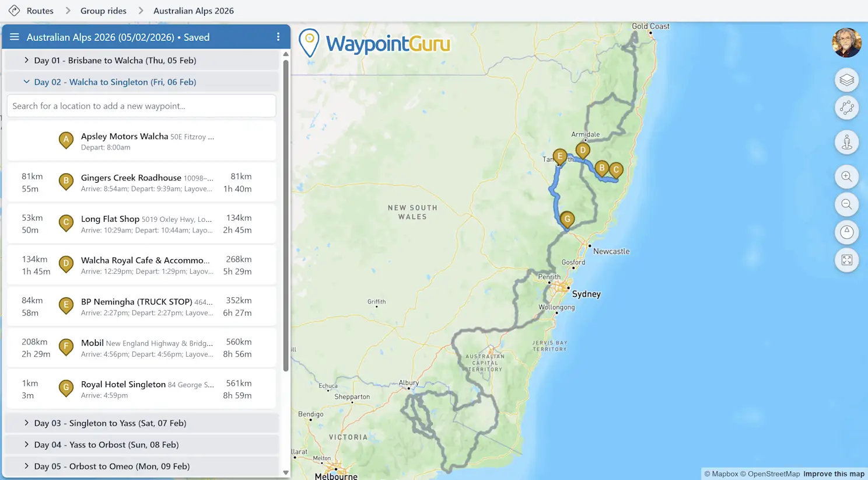Select Mobil New England Highway waypoint name

[147, 343]
